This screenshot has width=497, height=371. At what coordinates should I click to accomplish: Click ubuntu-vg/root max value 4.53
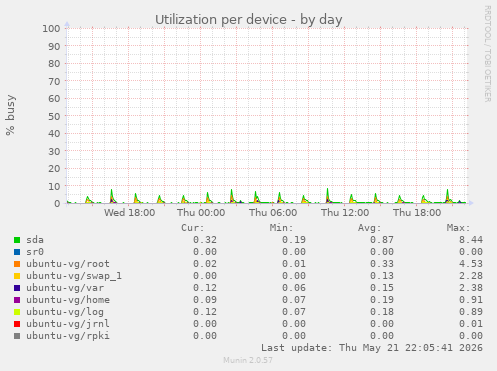pos(471,264)
